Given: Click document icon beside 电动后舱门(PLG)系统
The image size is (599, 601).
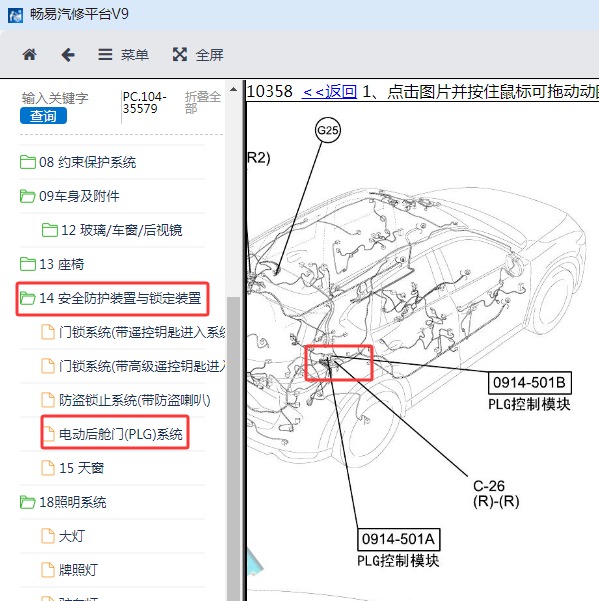Looking at the screenshot, I should coord(48,434).
